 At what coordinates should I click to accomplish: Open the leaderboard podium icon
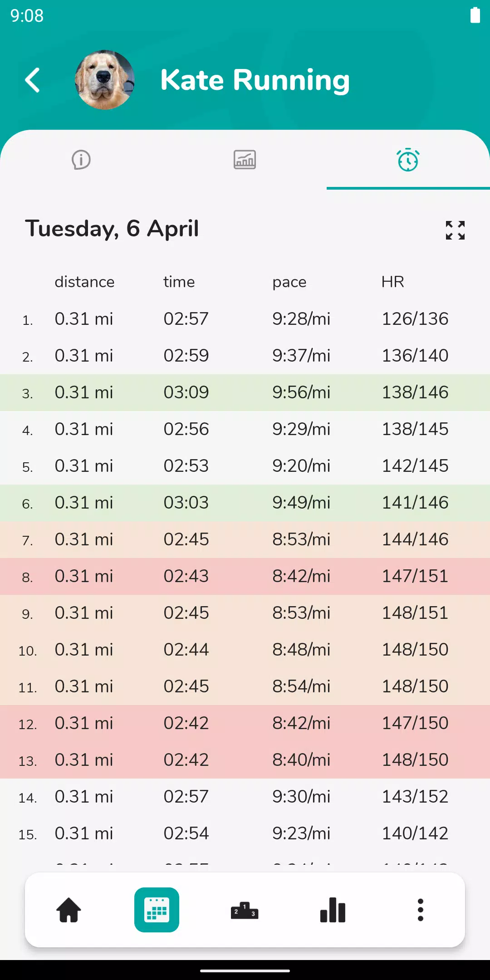(245, 910)
